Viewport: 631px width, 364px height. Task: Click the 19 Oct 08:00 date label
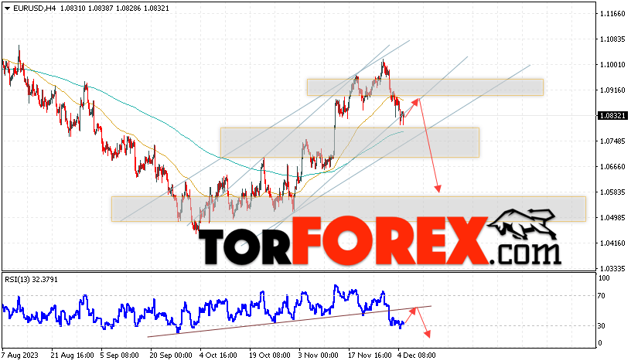click(x=270, y=355)
